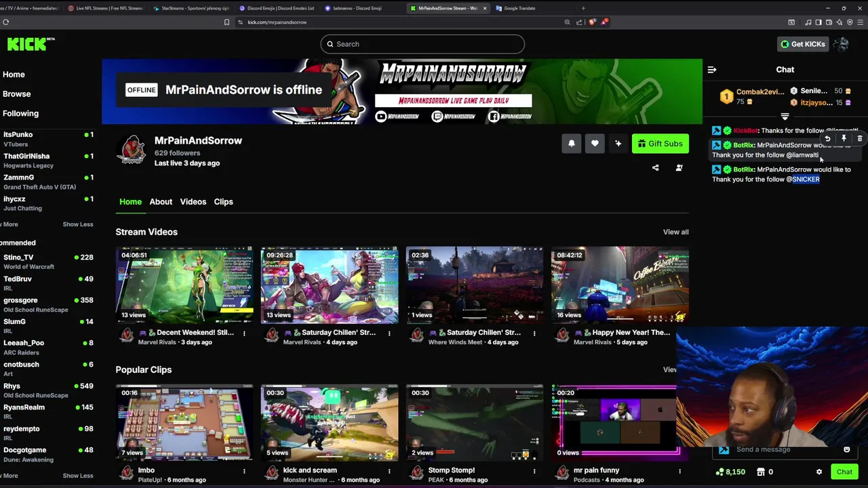
Task: Click the Get KICKs button
Action: pos(802,44)
